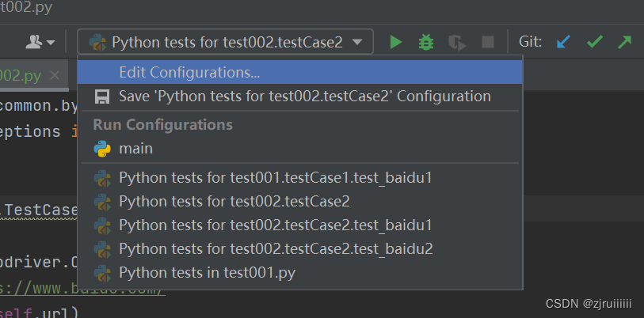Click the Python icon next to main
Screen dimensions: 644x318
click(x=101, y=148)
